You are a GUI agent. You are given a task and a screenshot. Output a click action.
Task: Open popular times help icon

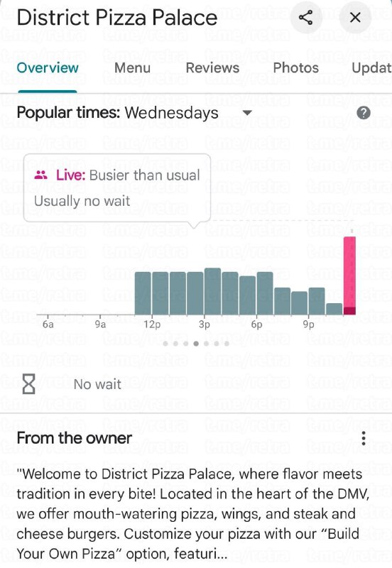pyautogui.click(x=364, y=113)
